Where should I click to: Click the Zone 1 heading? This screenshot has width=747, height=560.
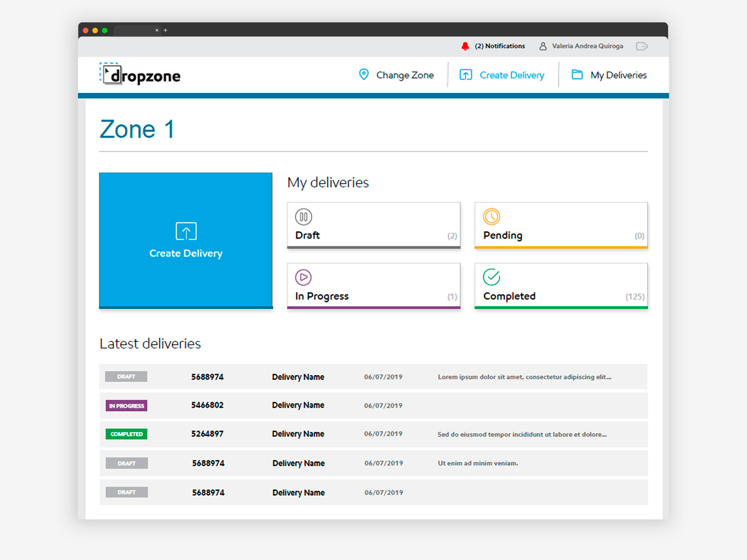(x=137, y=129)
